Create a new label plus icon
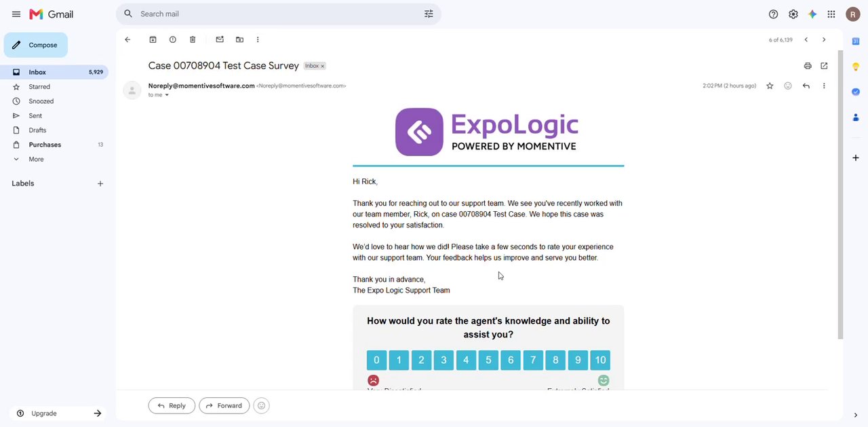The width and height of the screenshot is (868, 427). [x=100, y=183]
